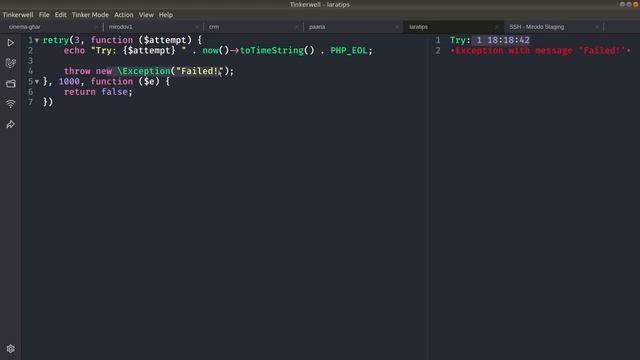
Task: Open the Action menu
Action: click(x=124, y=15)
